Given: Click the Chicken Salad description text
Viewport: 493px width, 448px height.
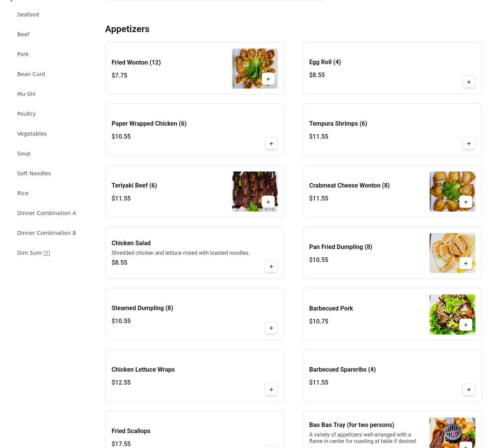Looking at the screenshot, I should coord(180,253).
